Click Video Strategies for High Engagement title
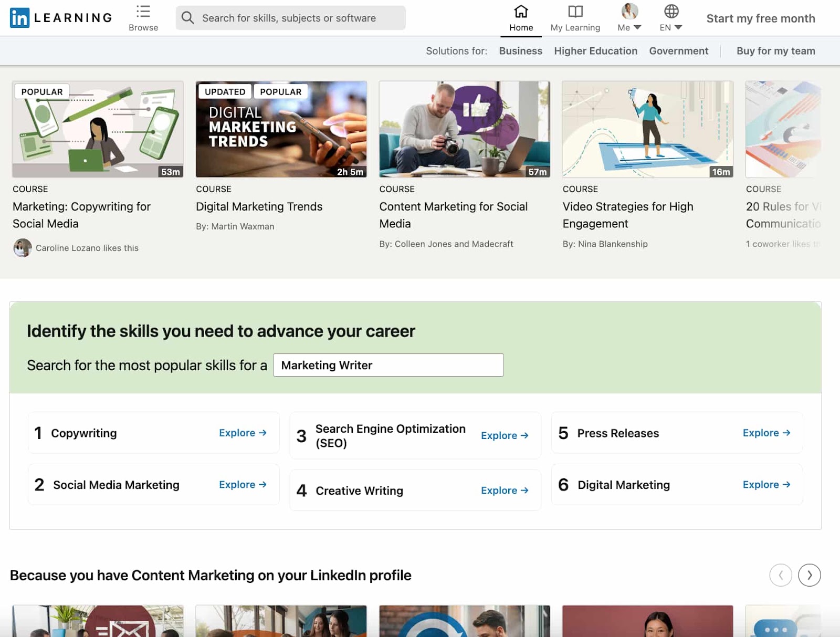The height and width of the screenshot is (637, 840). click(628, 215)
